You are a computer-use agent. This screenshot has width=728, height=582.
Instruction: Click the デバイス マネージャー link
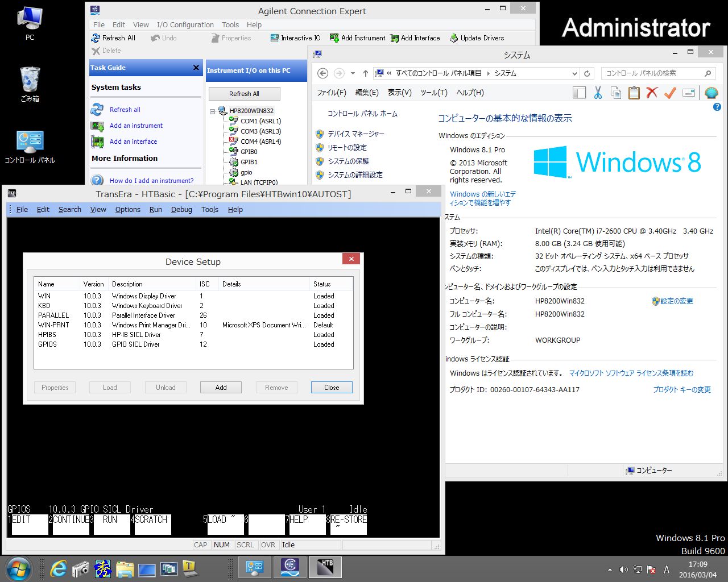pyautogui.click(x=356, y=134)
